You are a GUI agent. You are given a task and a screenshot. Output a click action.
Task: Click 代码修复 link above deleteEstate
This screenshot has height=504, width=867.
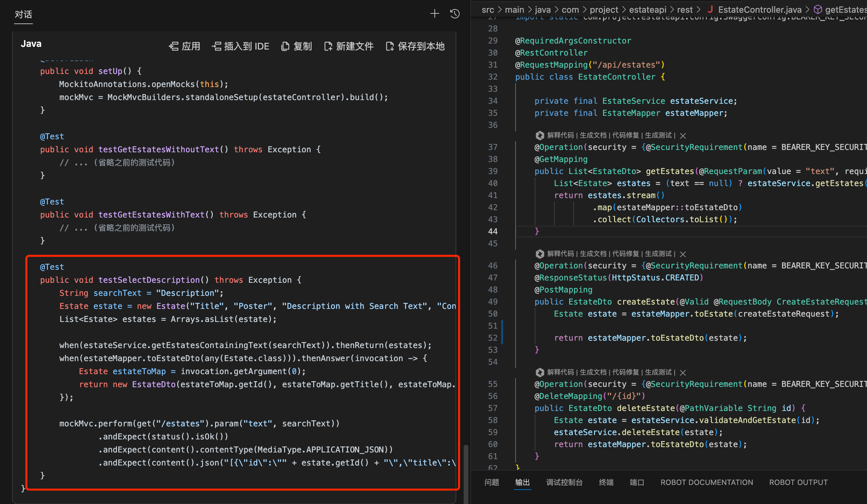click(625, 372)
